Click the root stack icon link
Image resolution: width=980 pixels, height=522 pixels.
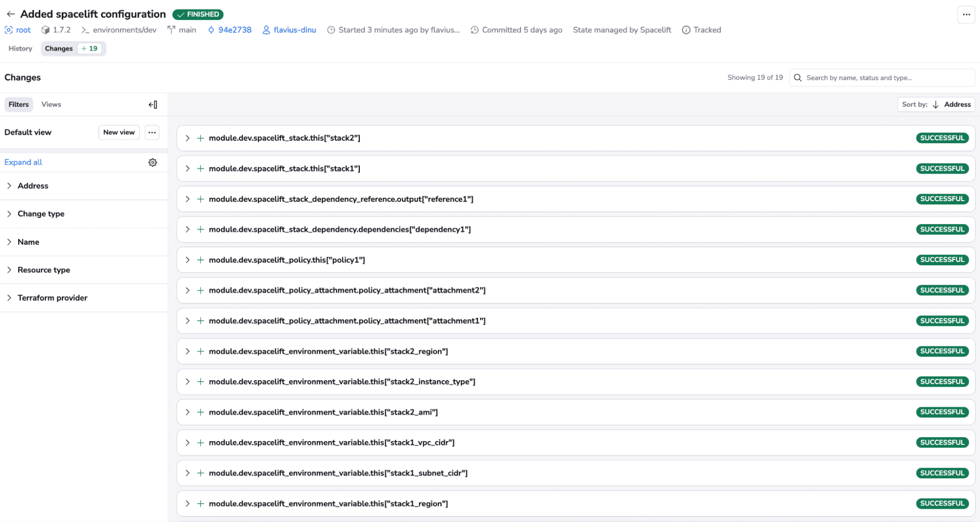(x=8, y=30)
